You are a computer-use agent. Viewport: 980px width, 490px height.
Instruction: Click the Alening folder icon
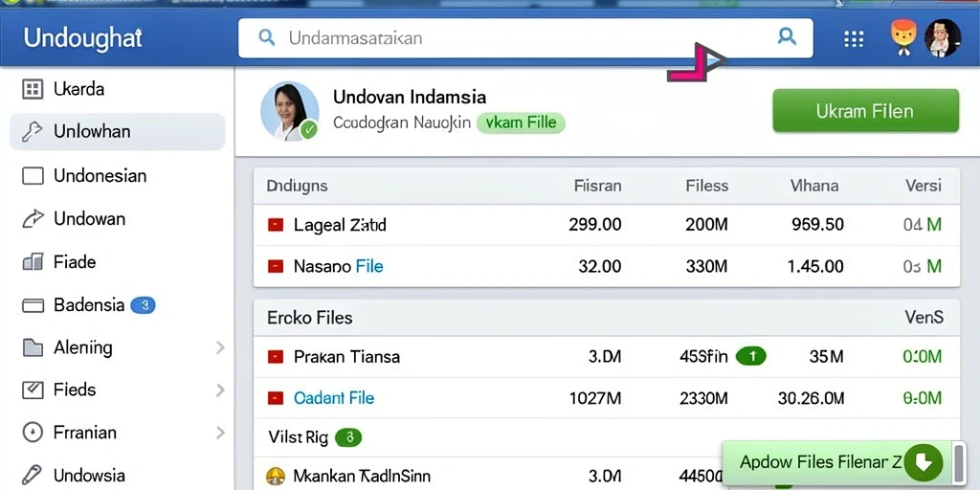[x=33, y=348]
